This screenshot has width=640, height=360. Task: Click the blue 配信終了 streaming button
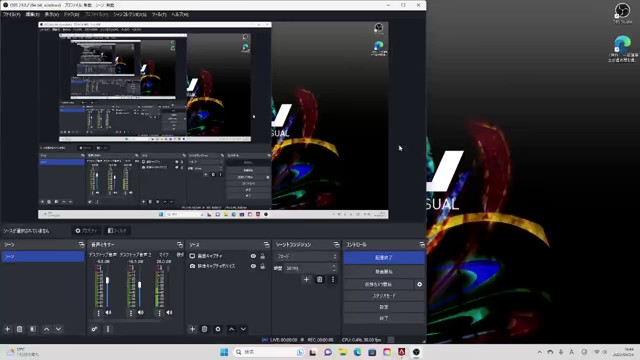384,258
